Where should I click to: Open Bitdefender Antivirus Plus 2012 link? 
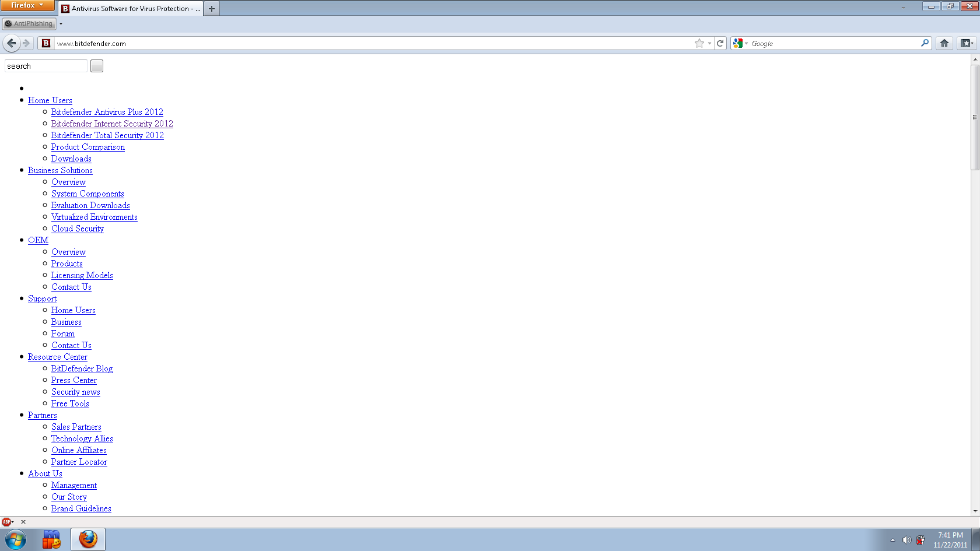point(107,112)
